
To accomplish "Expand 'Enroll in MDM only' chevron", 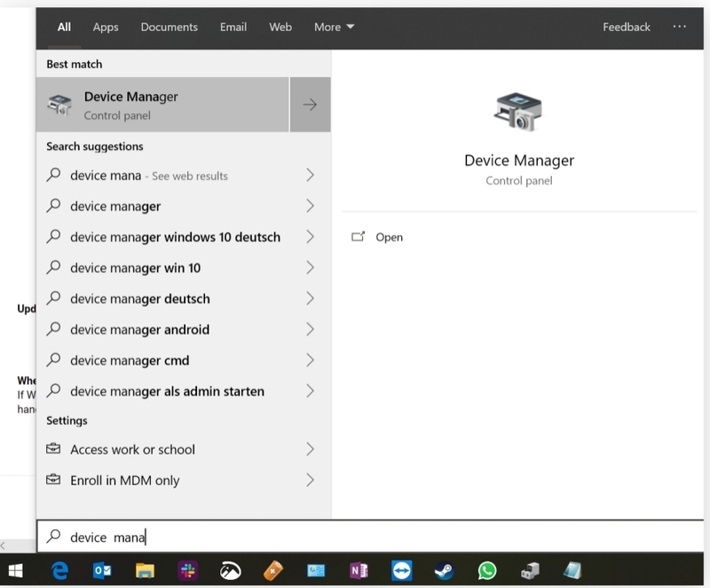I will 310,480.
